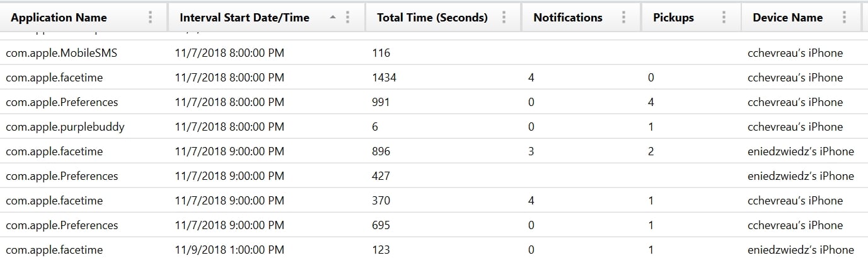Open Interval Start Date/Time column menu dots
The image size is (868, 260).
click(x=348, y=18)
